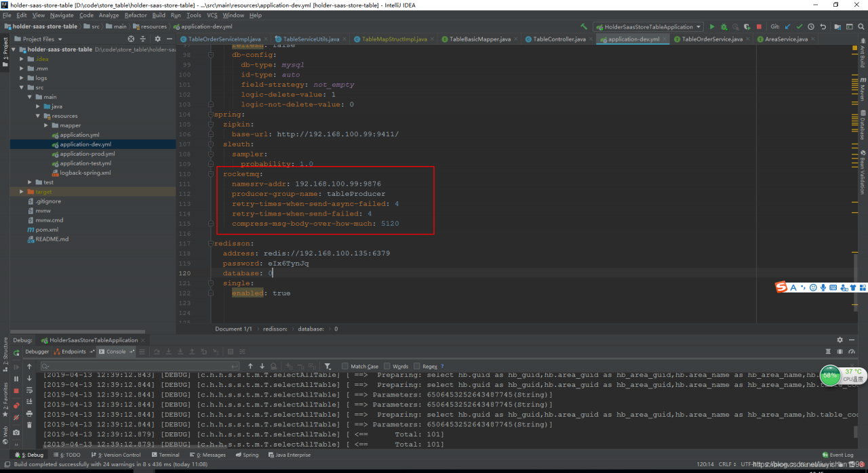
Task: Open the TODO tool window
Action: 67,455
